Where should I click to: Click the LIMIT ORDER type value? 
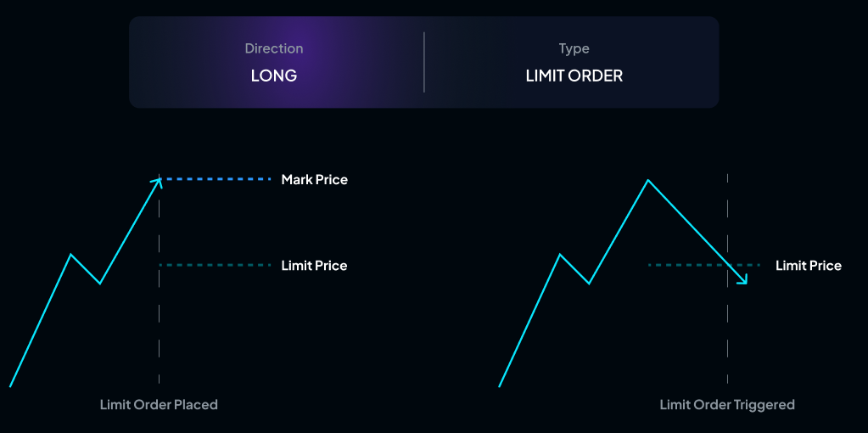574,76
